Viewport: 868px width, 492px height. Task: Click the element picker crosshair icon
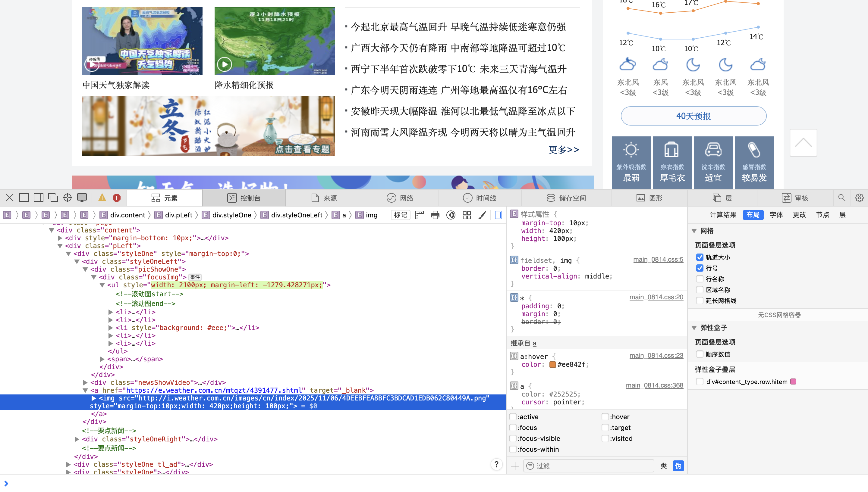tap(67, 198)
